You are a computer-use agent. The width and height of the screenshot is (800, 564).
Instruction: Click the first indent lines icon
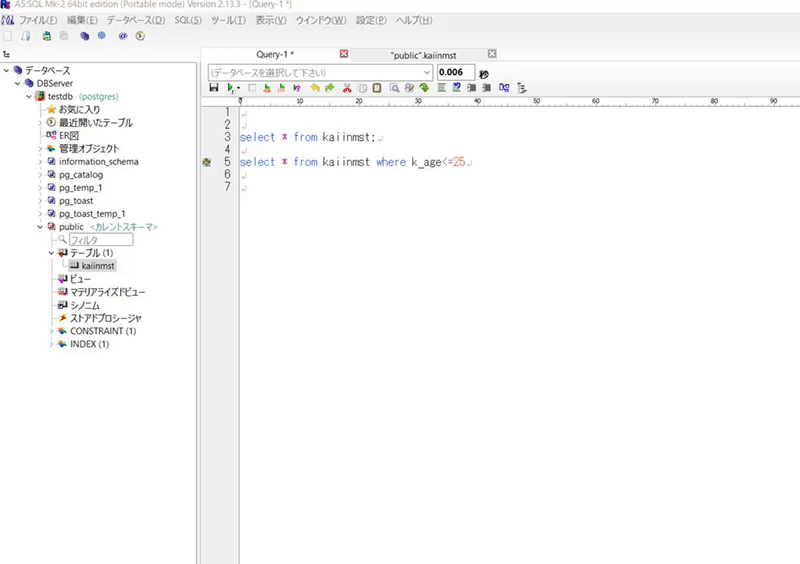471,88
